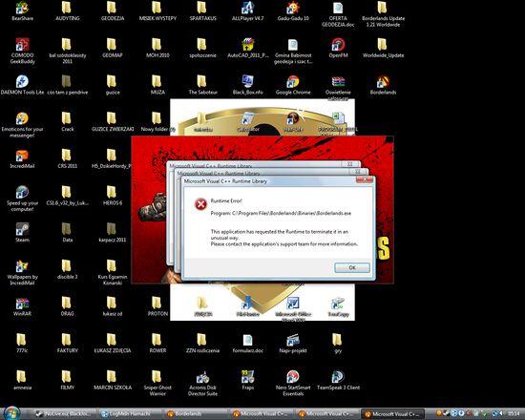Select the Nero StartSmart Essentials icon
This screenshot has height=420, width=525.
tap(293, 383)
